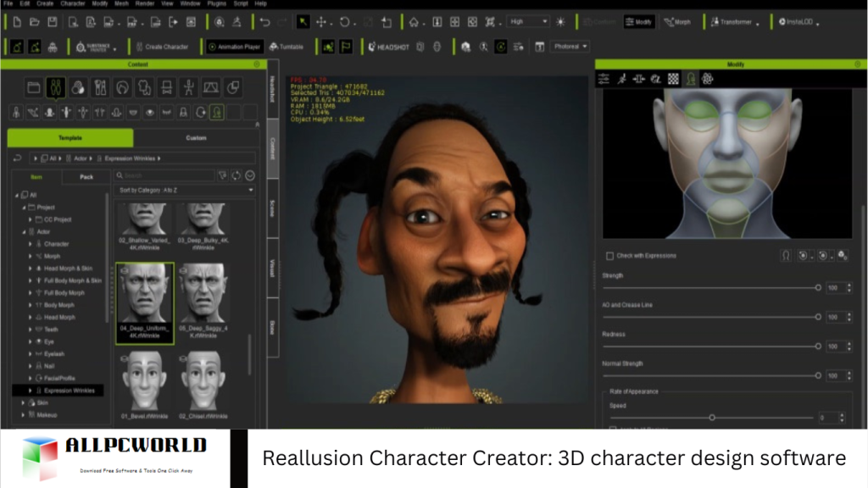Click the Undo arrow icon

click(264, 22)
